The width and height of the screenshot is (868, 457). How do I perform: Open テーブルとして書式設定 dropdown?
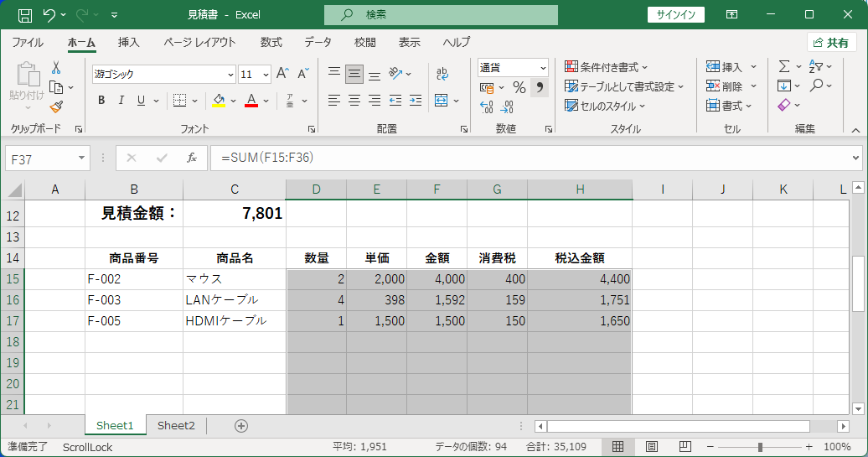click(624, 86)
